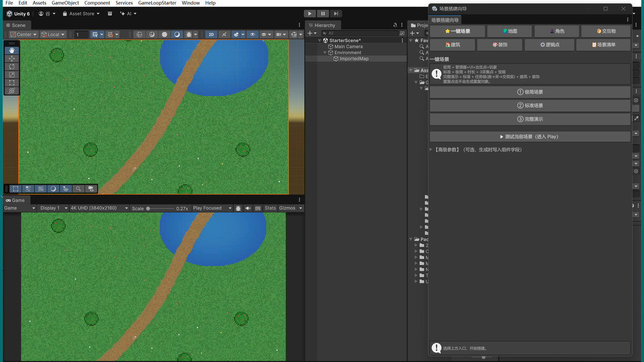The height and width of the screenshot is (362, 644).
Task: Select the Rotate tool in Scene toolbar
Action: (x=12, y=67)
